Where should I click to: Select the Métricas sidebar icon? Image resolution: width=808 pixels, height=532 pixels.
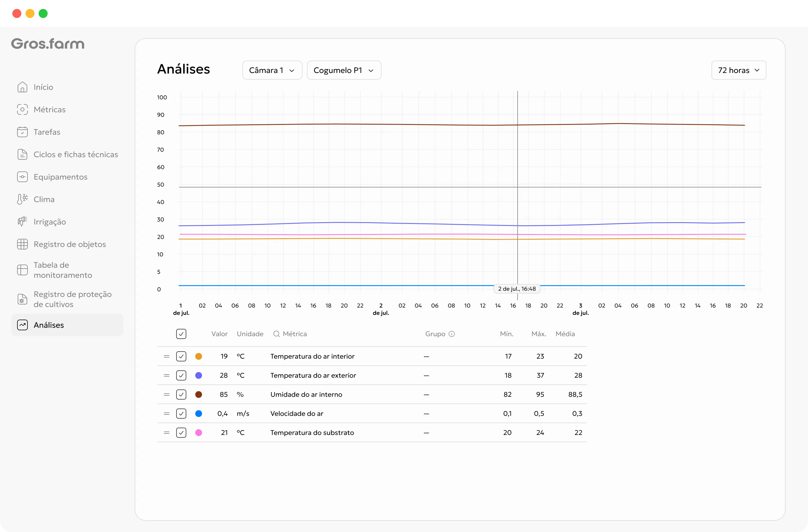[22, 110]
